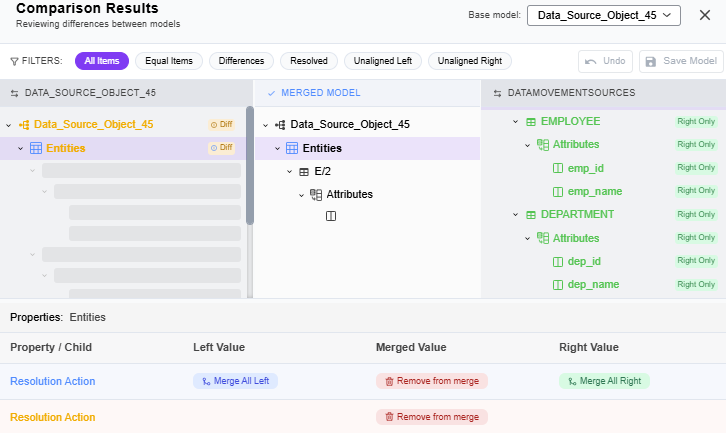
Task: Click the swap arrows icon next to DATAMOVEMENTSOURCES header
Action: point(497,93)
